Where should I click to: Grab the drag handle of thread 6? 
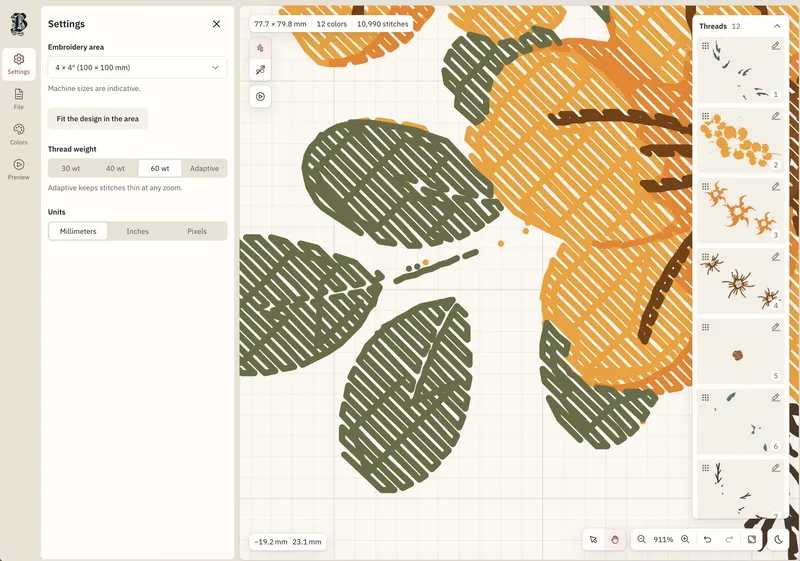[706, 397]
